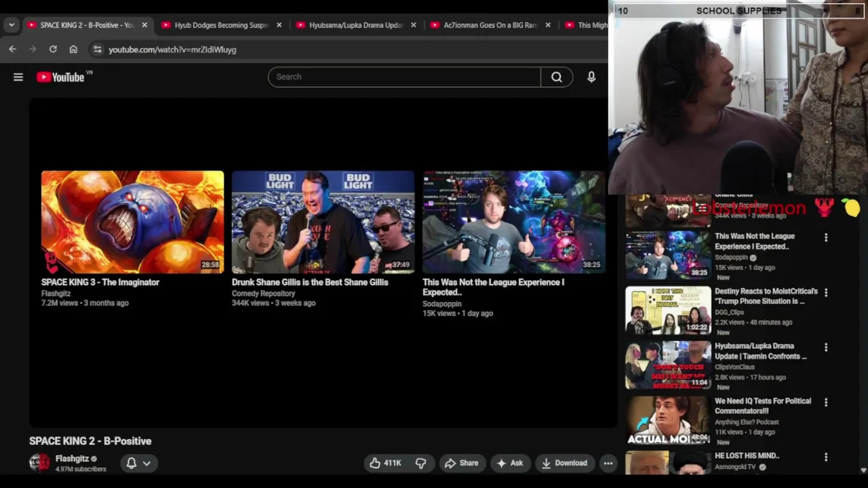Click Comedy Repository channel under Shane Gillis
The image size is (868, 488).
point(263,293)
